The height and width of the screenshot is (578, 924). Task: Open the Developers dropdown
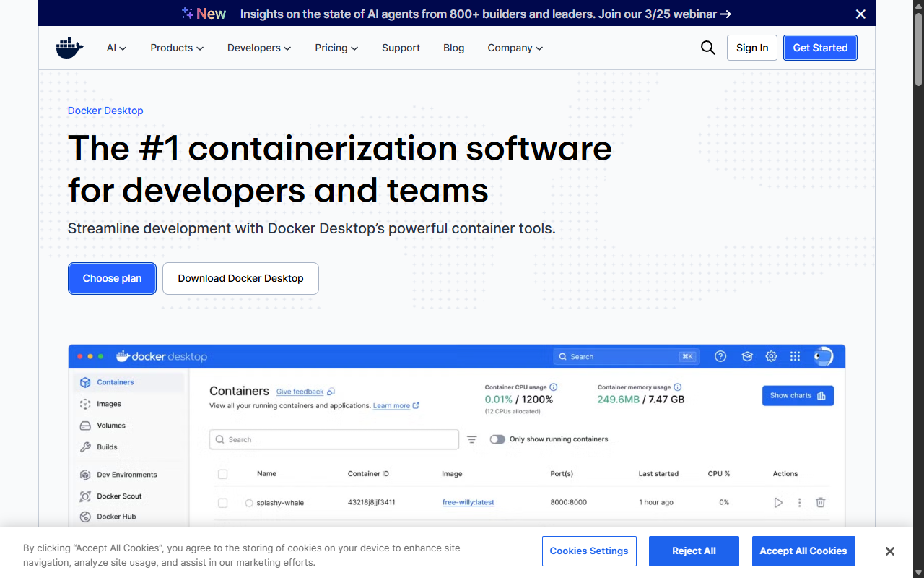(x=258, y=48)
